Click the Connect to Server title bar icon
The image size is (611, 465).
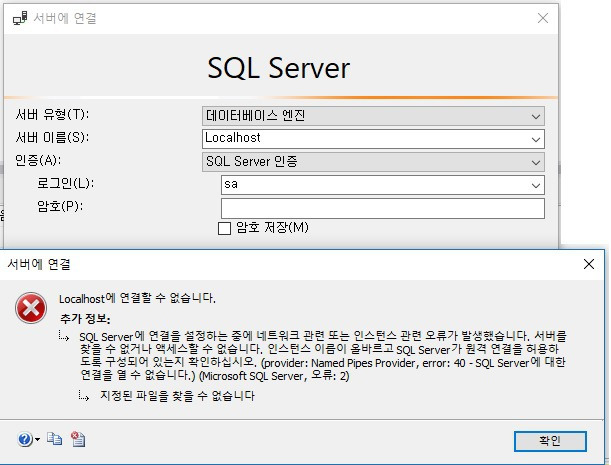pyautogui.click(x=20, y=18)
